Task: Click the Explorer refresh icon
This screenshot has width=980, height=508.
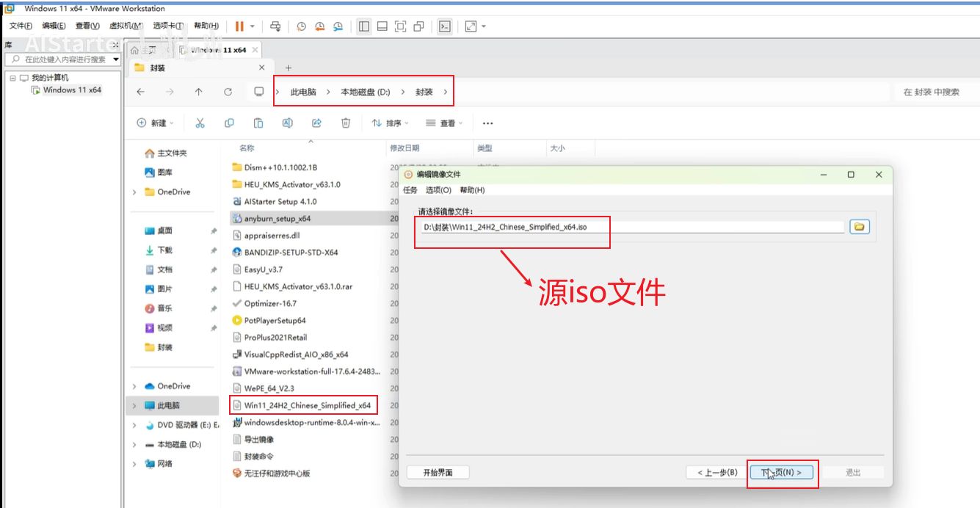Action: [x=228, y=92]
